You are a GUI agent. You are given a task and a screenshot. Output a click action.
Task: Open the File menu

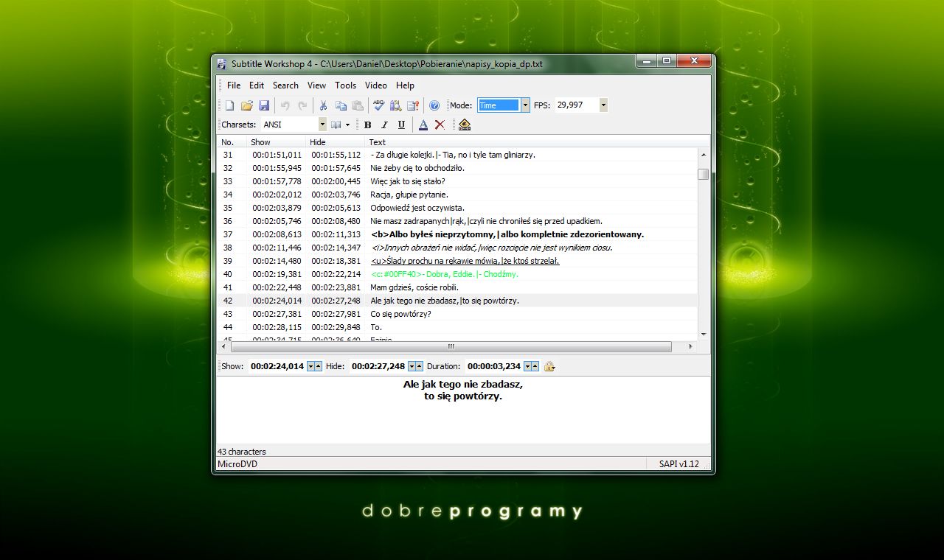coord(234,85)
